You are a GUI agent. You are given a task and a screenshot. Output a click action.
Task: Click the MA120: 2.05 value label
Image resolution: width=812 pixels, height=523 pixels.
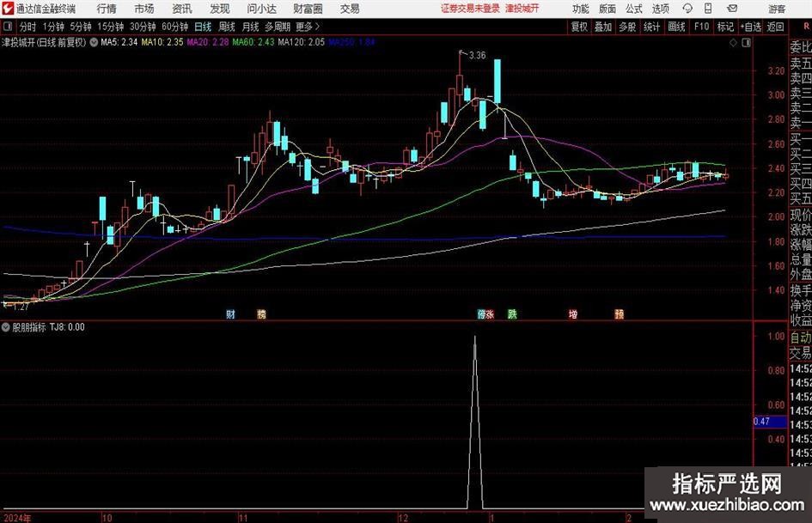[301, 42]
